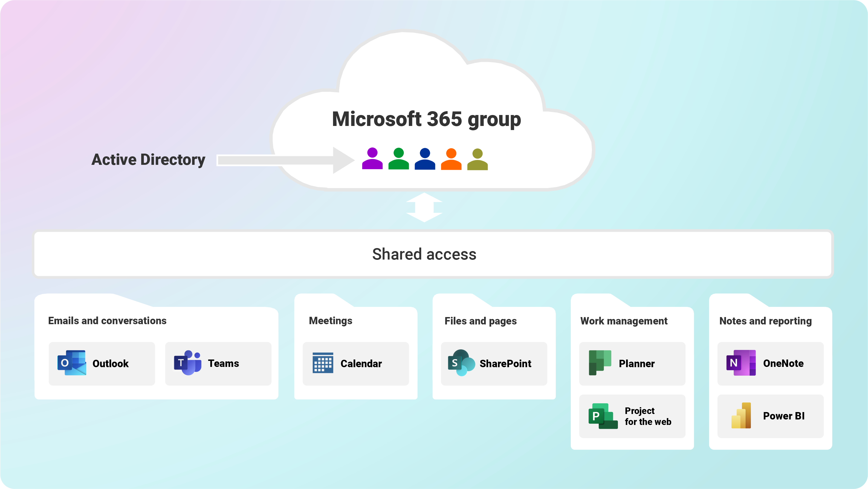Click the Shared access bar
The height and width of the screenshot is (489, 868).
(433, 254)
